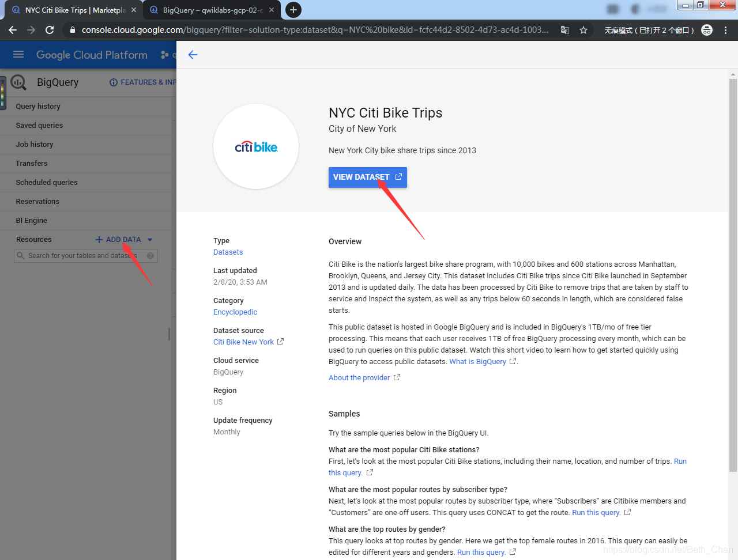Click the resources search input field
Screen dimensions: 738x560
[85, 256]
